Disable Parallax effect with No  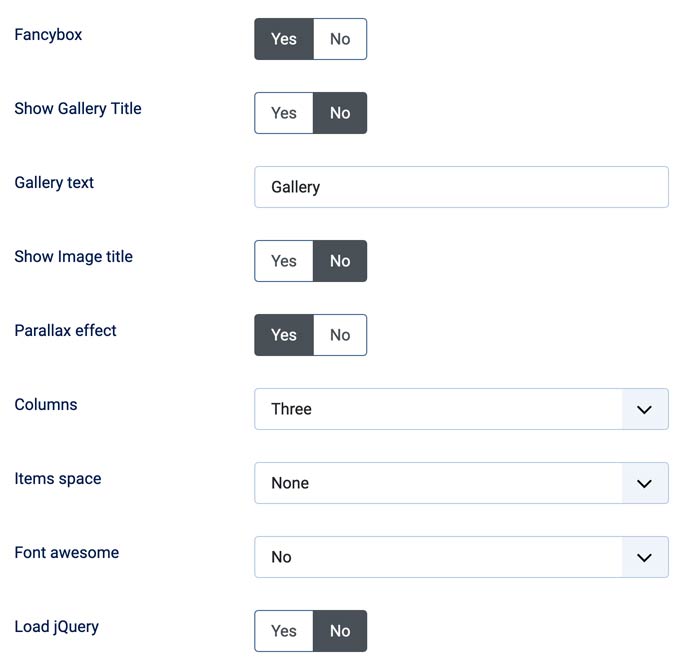pos(340,335)
